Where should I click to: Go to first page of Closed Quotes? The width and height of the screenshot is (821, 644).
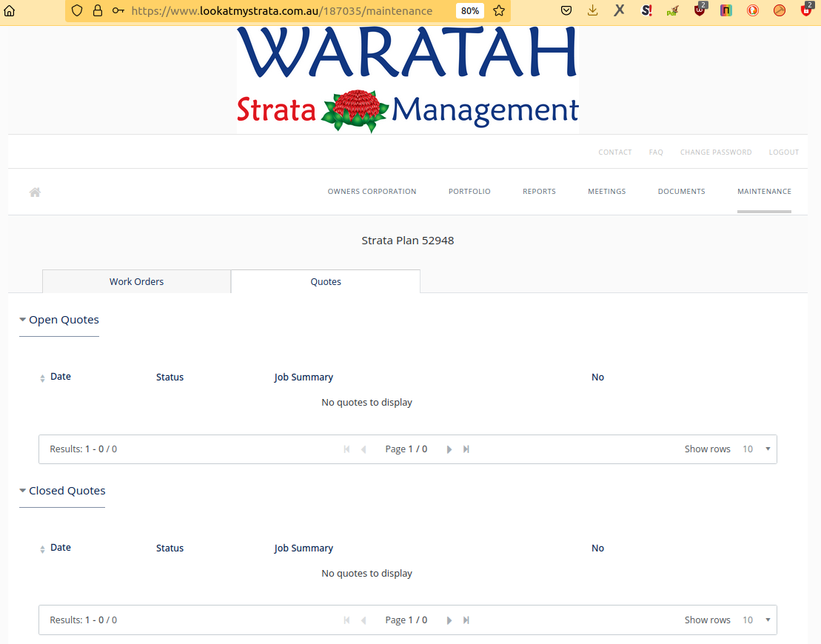point(346,620)
